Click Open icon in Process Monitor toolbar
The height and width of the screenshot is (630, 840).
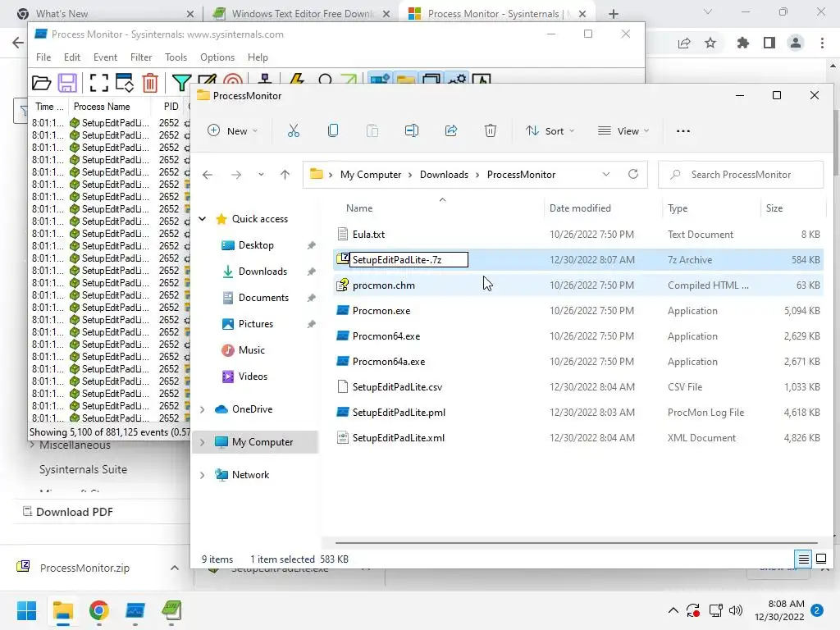tap(41, 83)
